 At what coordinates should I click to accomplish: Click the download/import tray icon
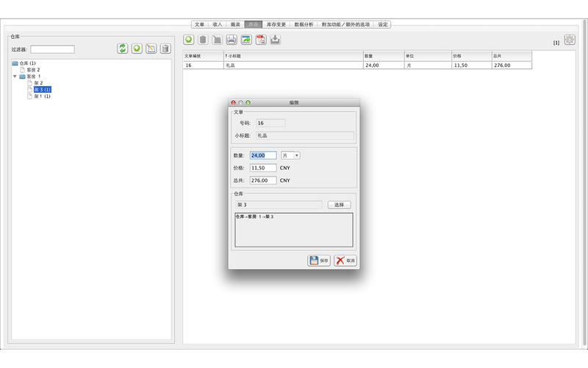(275, 40)
